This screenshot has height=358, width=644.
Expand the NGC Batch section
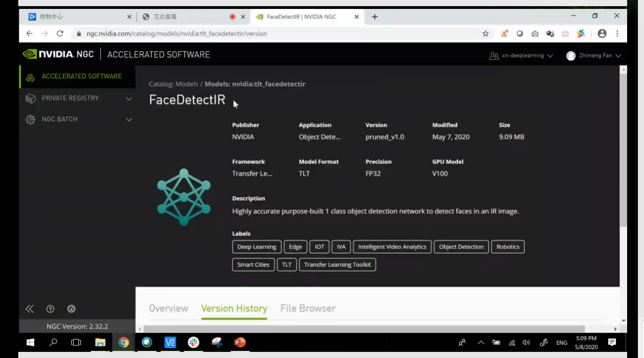coord(129,119)
